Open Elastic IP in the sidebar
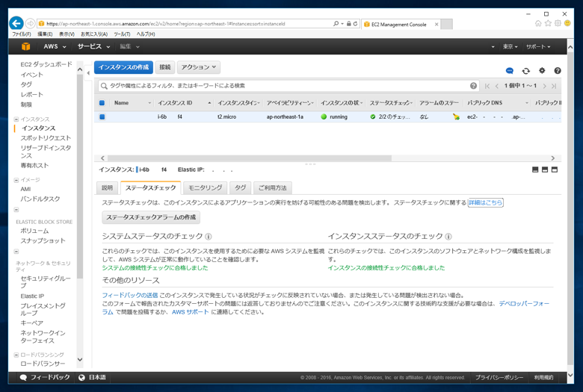583x392 pixels. pyautogui.click(x=32, y=296)
